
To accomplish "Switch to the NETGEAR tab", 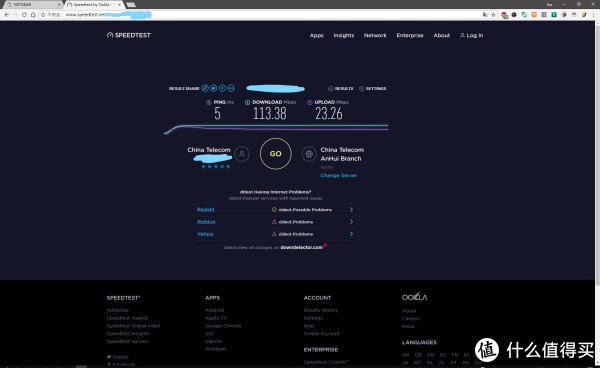I will [x=33, y=5].
